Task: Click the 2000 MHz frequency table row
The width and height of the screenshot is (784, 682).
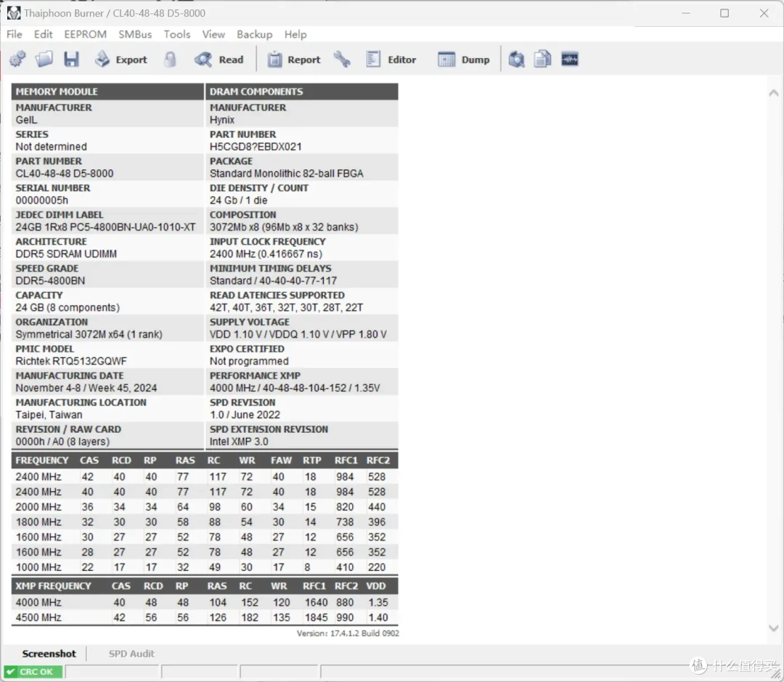Action: (x=205, y=507)
